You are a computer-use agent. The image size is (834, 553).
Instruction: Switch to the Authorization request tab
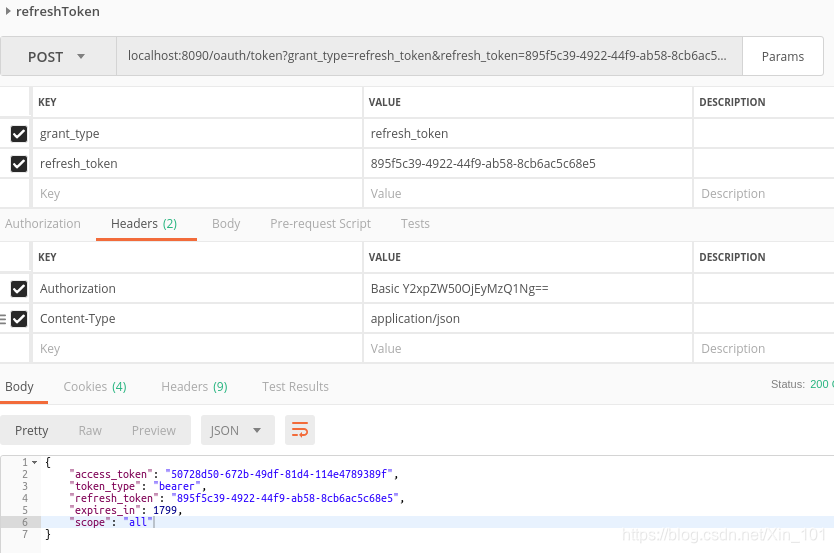(x=43, y=224)
